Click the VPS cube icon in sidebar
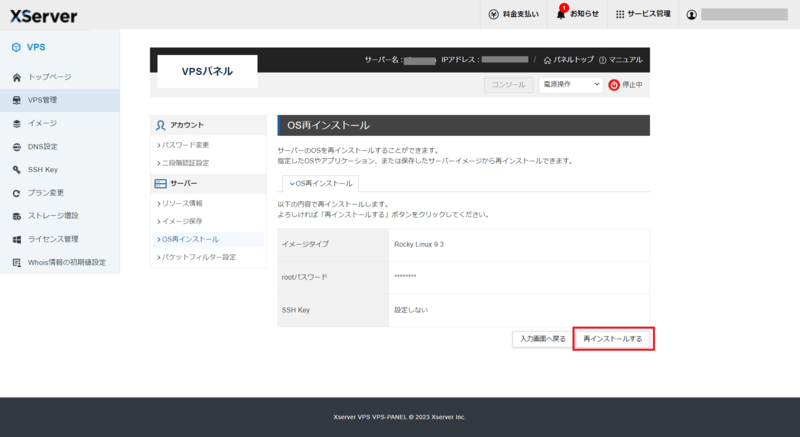 pos(16,47)
